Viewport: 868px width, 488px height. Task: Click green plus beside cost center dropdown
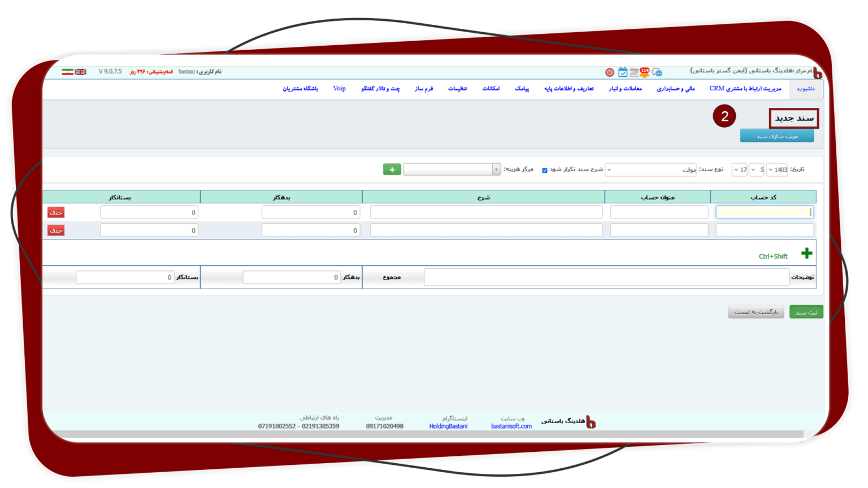click(392, 169)
